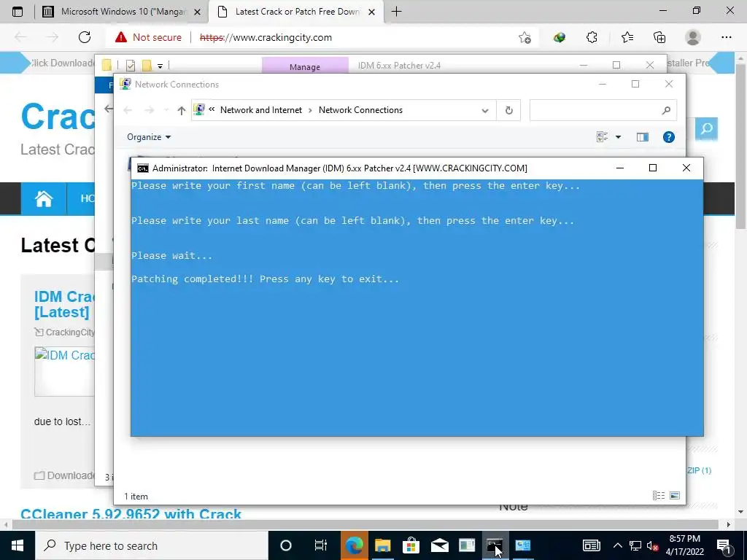Close the Latest Crack or Patch tab

[x=372, y=12]
